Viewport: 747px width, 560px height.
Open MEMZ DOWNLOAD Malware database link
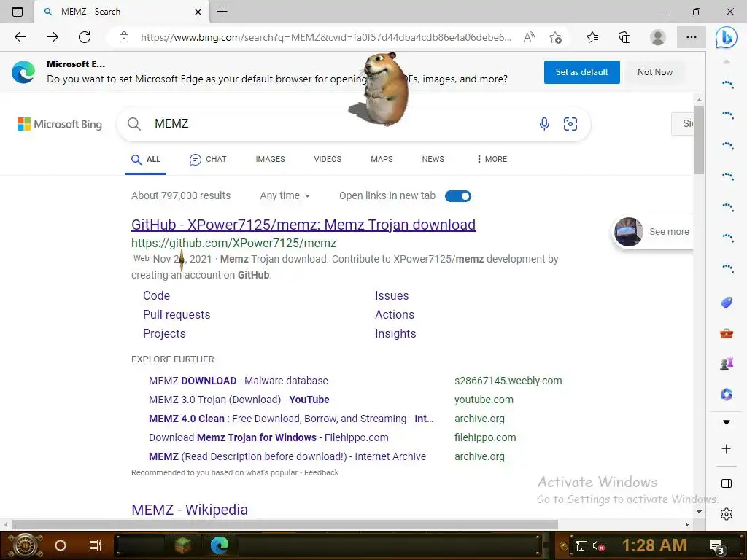tap(239, 381)
